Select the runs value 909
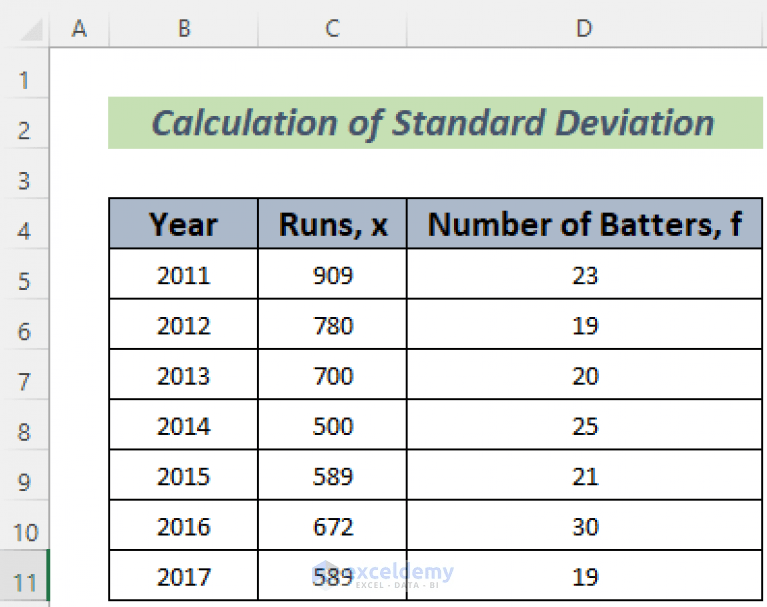The height and width of the screenshot is (607, 767). pos(333,274)
